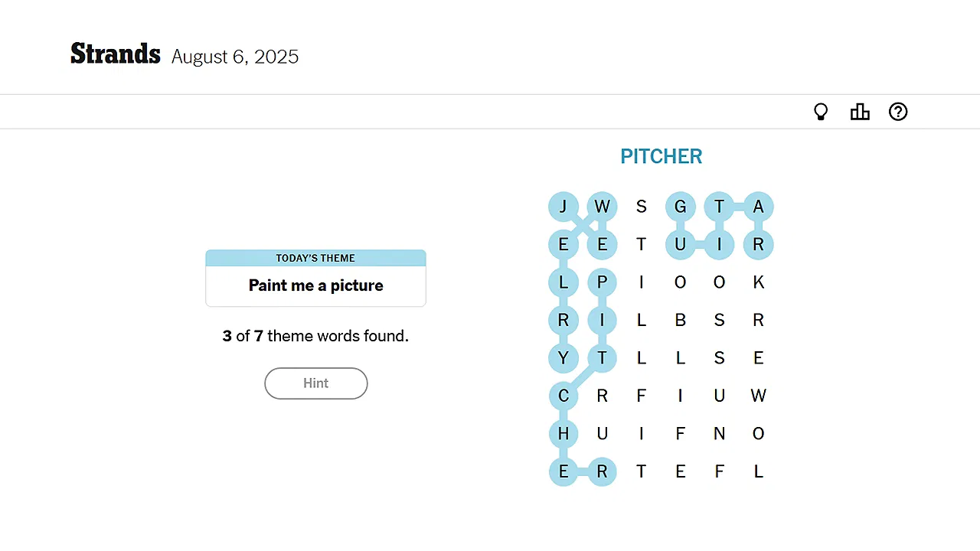Tap the highlighted letter C tile
Viewport: 980px width, 551px height.
[563, 396]
